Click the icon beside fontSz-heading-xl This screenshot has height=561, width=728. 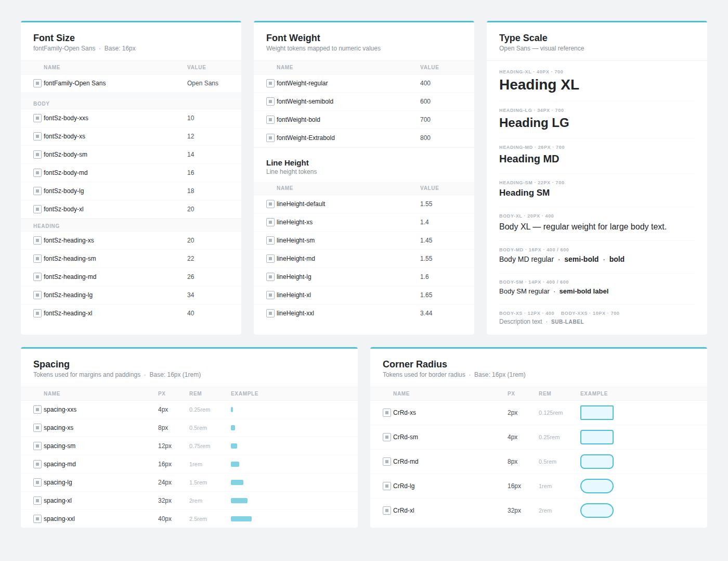point(37,313)
